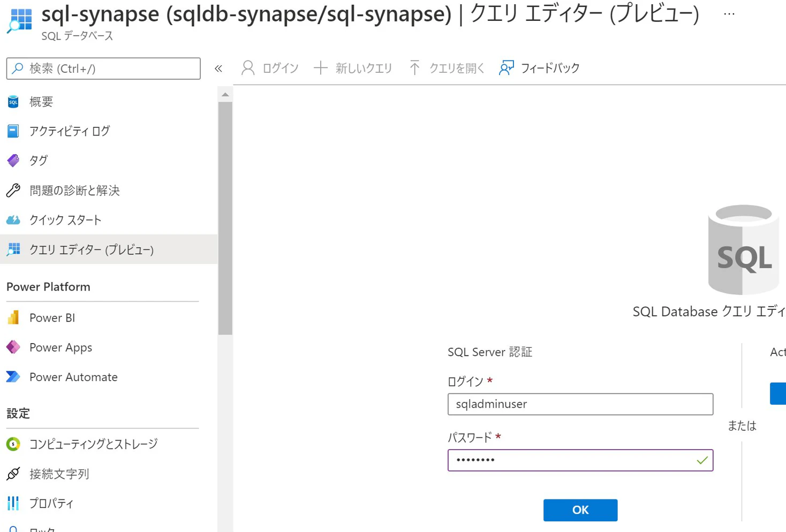The height and width of the screenshot is (532, 786).
Task: Click the SQL データベース subtitle text
Action: pyautogui.click(x=78, y=36)
